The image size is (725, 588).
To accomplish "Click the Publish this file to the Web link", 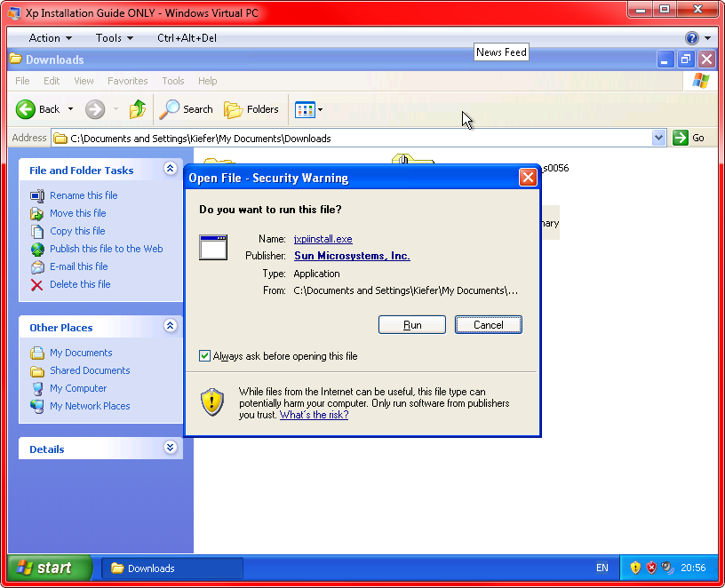I will pos(107,249).
